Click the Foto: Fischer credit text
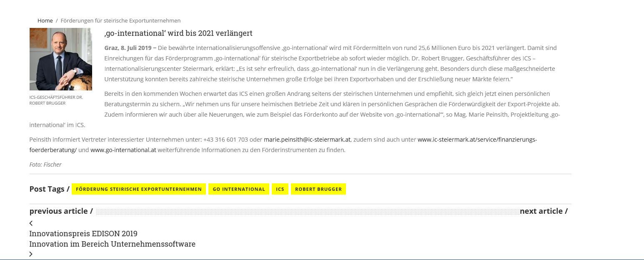 [45, 165]
